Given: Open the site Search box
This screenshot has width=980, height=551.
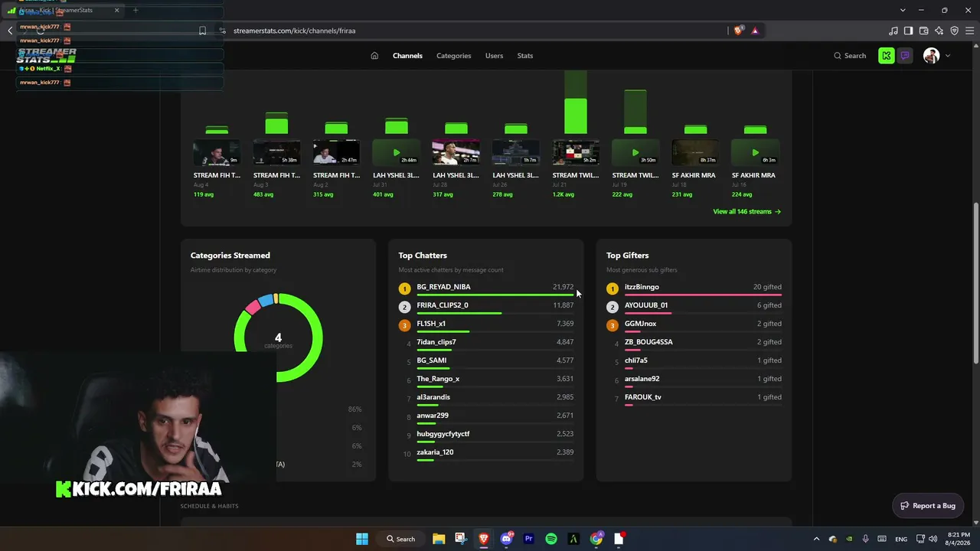Looking at the screenshot, I should 850,56.
